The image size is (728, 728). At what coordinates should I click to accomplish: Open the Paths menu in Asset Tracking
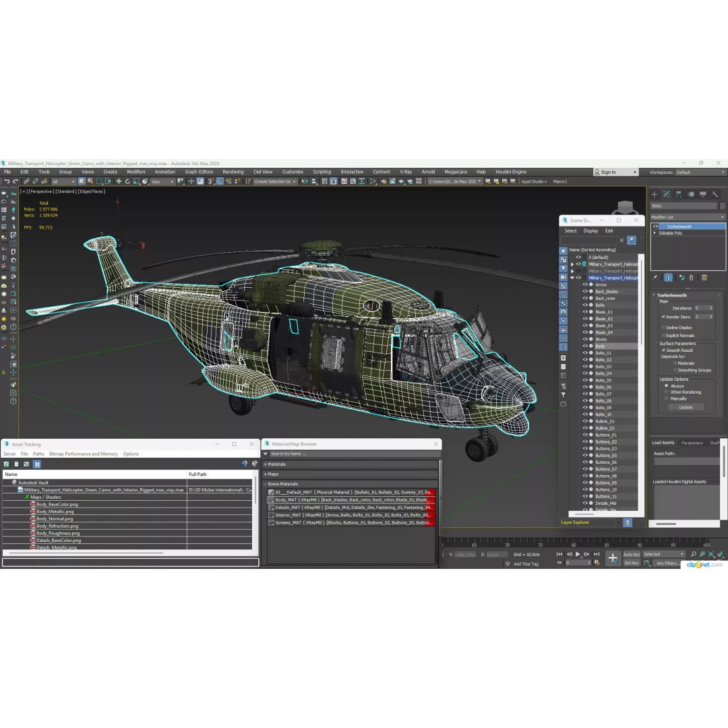pyautogui.click(x=38, y=454)
